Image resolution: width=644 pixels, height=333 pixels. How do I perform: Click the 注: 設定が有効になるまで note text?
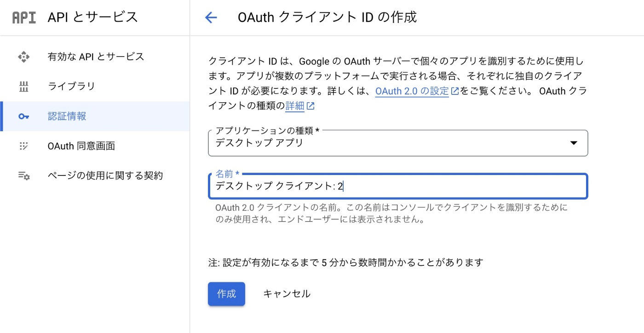pyautogui.click(x=346, y=263)
